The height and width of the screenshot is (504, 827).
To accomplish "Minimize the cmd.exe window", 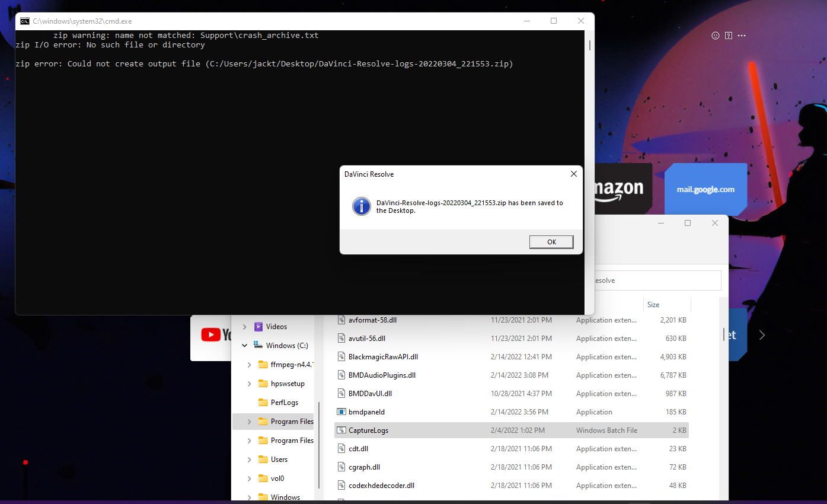I will click(x=526, y=21).
